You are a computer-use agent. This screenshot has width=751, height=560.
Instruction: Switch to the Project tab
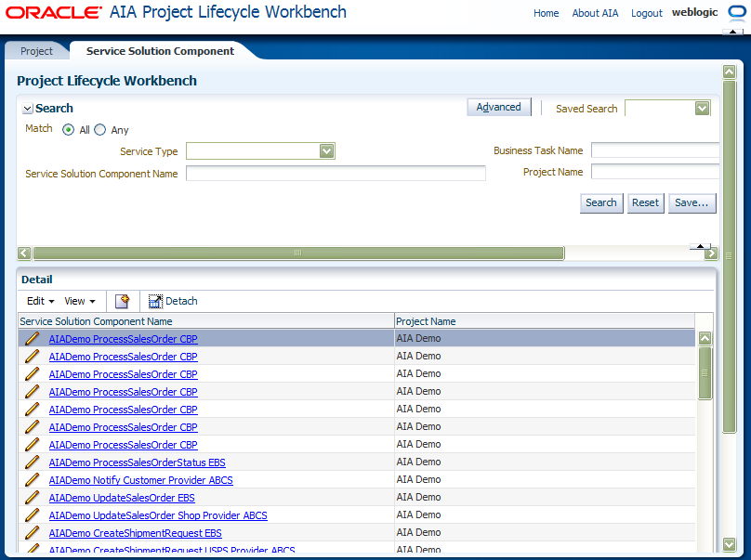pyautogui.click(x=36, y=51)
